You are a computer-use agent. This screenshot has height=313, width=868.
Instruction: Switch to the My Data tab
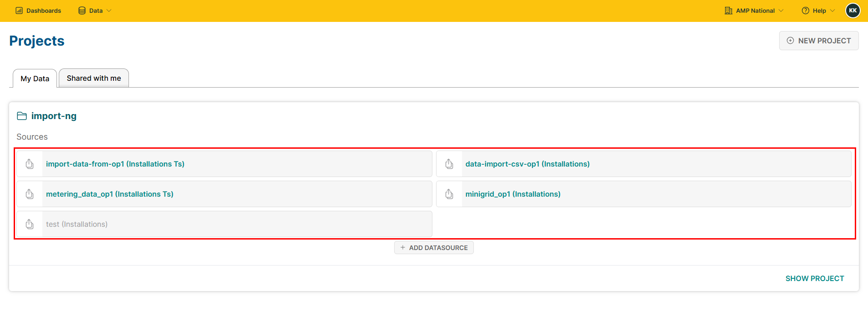[x=35, y=78]
